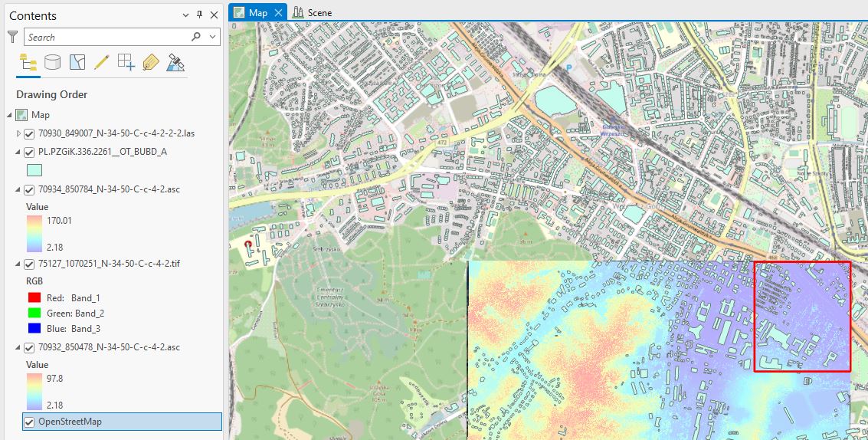This screenshot has width=868, height=440.
Task: Expand the 70930_849007 las layer
Action: pyautogui.click(x=19, y=133)
